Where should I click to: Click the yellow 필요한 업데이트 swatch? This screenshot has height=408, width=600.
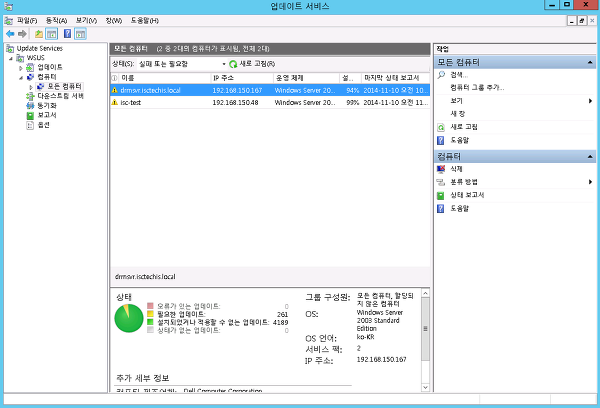(x=150, y=314)
